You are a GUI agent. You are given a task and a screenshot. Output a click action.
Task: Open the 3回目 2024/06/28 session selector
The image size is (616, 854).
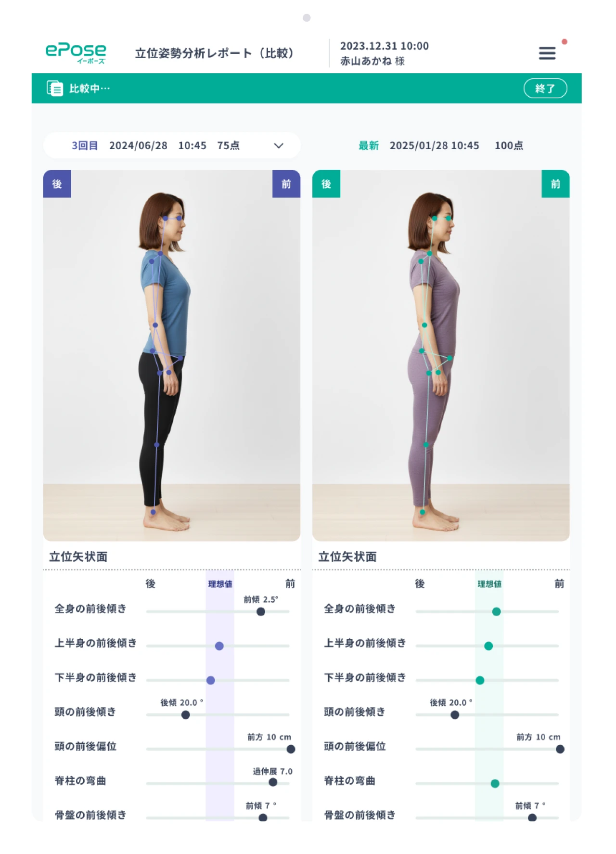(172, 145)
